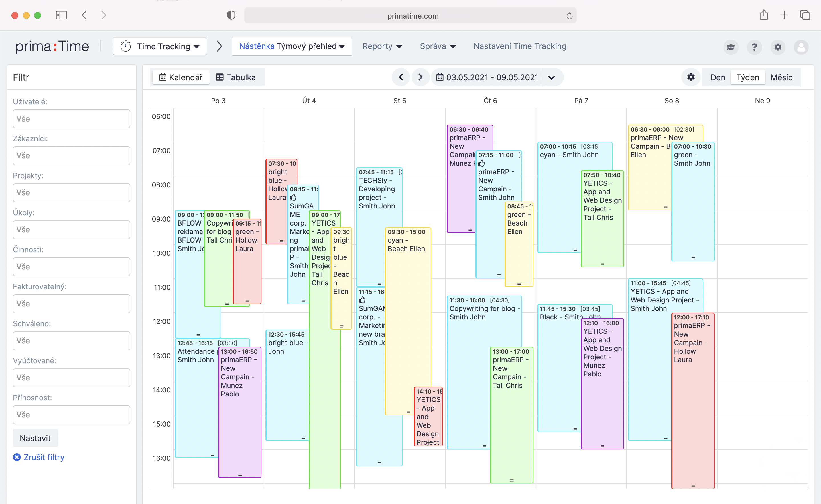Open the Reporty menu

click(382, 46)
